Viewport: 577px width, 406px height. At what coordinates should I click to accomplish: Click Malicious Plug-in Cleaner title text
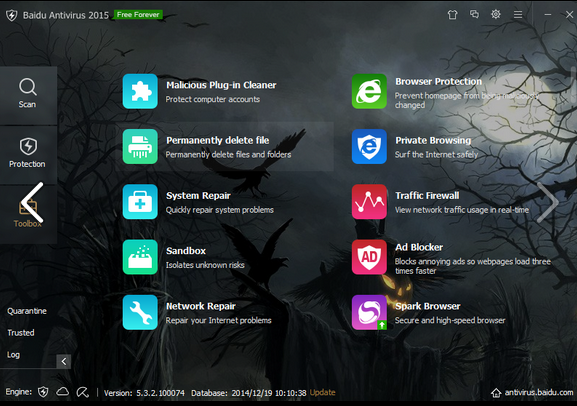pos(221,85)
